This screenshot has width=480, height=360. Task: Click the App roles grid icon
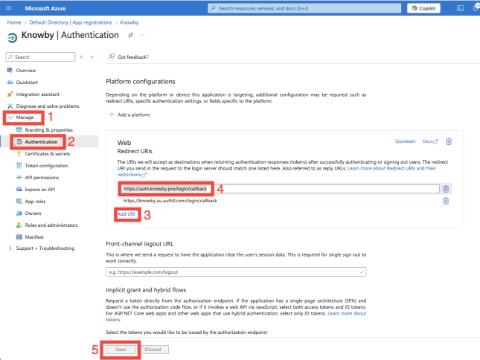tap(19, 201)
